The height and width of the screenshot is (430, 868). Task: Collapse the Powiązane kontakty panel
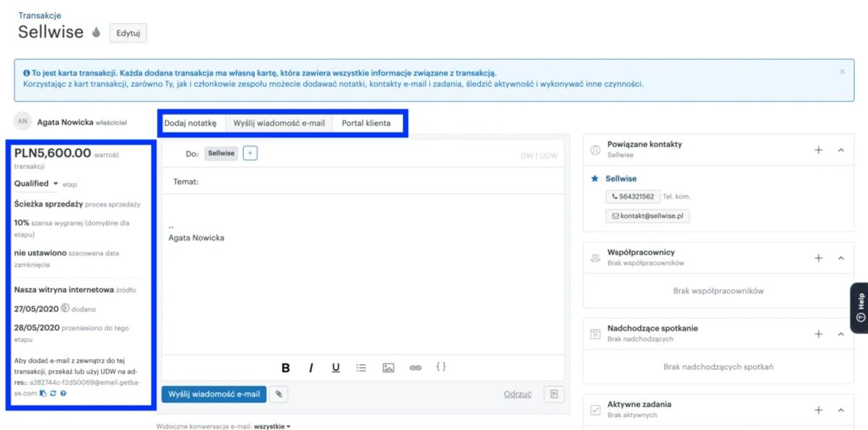coord(841,150)
